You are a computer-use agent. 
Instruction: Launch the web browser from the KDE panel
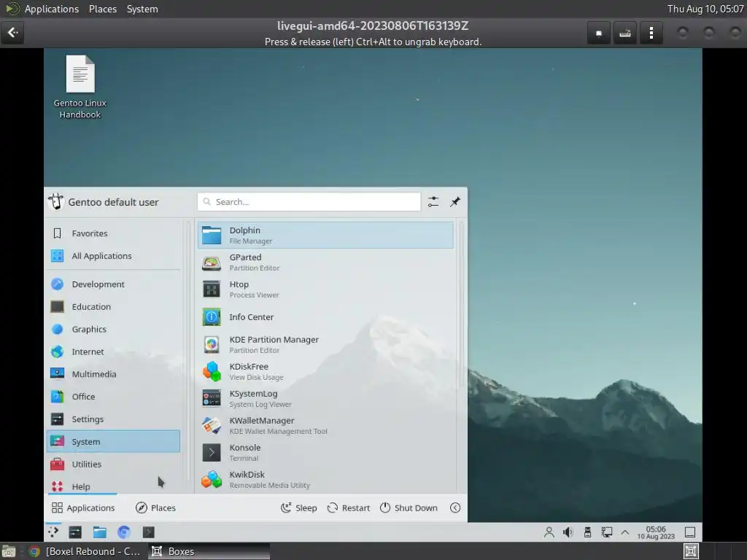tap(124, 532)
